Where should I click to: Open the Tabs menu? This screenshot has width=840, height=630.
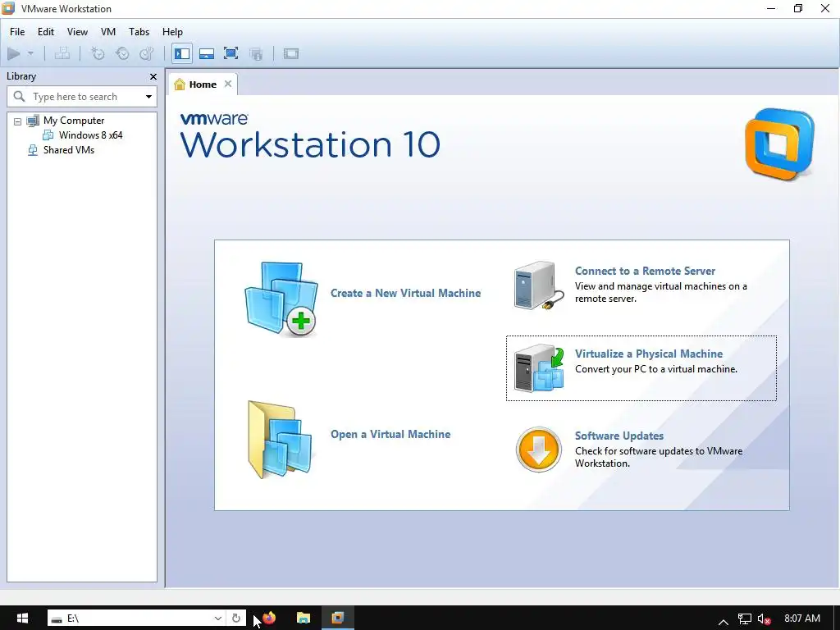pos(139,32)
